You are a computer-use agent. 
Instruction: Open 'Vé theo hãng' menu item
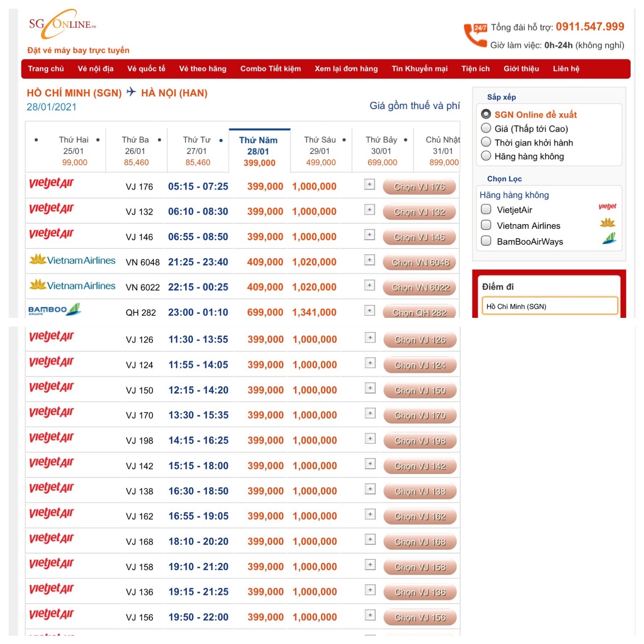point(203,68)
